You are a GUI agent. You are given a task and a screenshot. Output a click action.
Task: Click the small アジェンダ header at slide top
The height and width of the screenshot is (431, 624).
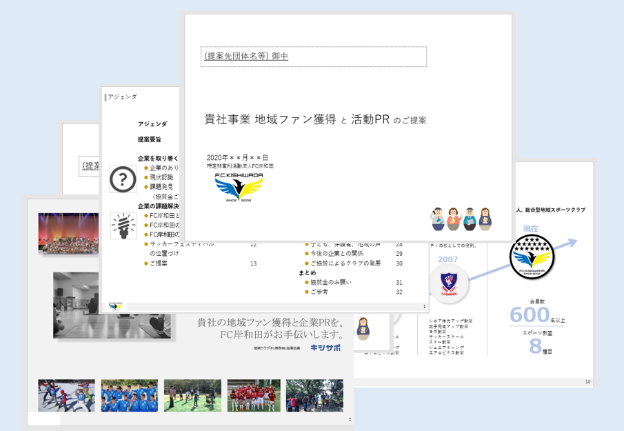pos(122,97)
